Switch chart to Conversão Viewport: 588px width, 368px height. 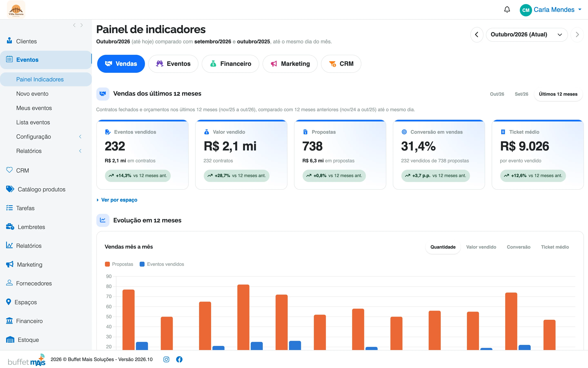point(518,247)
